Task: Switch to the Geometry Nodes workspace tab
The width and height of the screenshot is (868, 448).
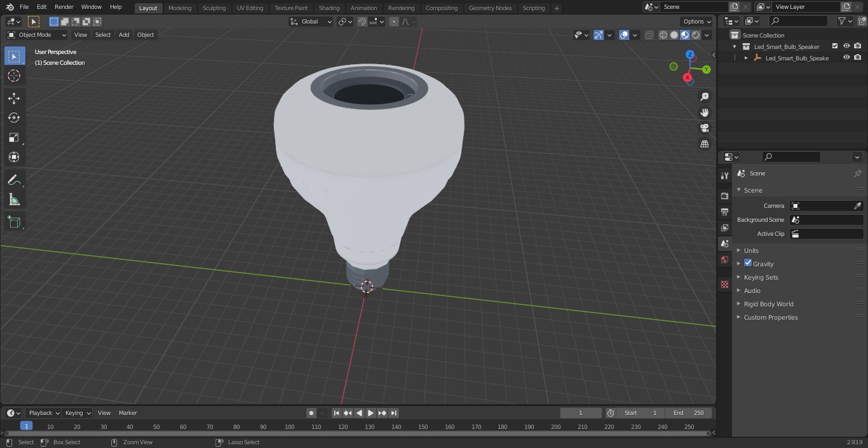Action: point(490,8)
